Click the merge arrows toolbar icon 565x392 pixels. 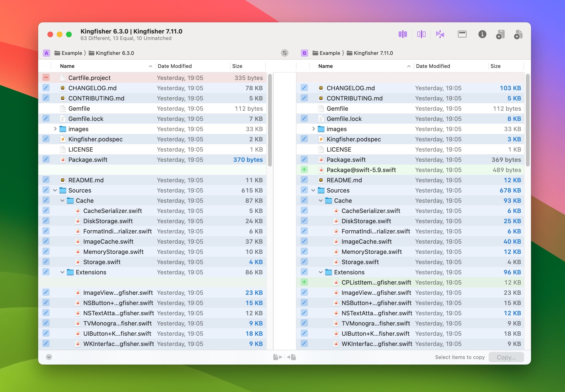point(440,34)
